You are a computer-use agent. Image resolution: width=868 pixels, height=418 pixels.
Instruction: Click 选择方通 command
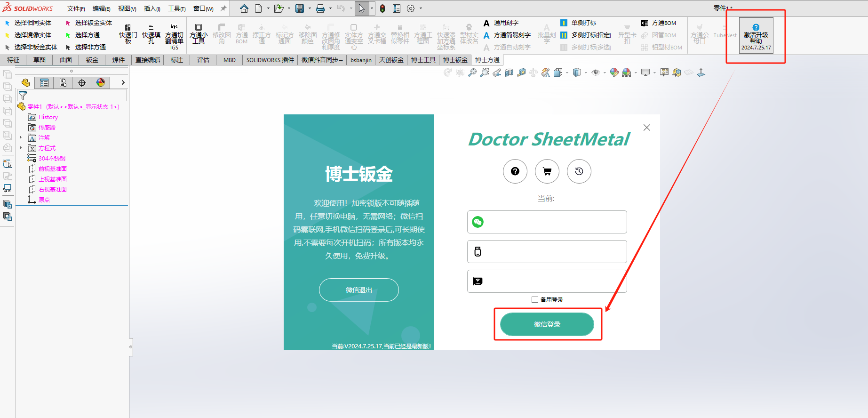pos(82,35)
